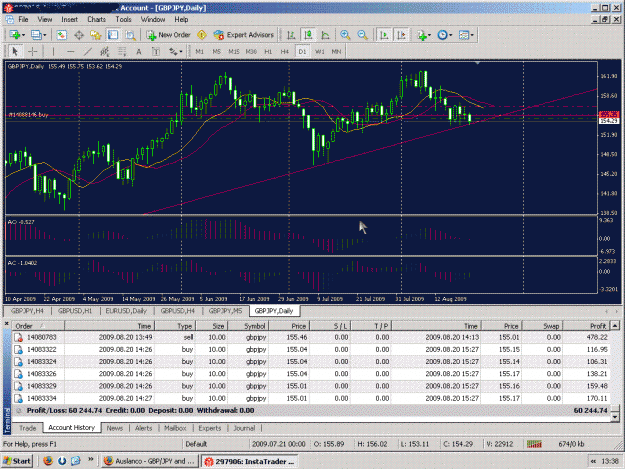
Task: Click the connection status bars icon
Action: click(x=534, y=444)
